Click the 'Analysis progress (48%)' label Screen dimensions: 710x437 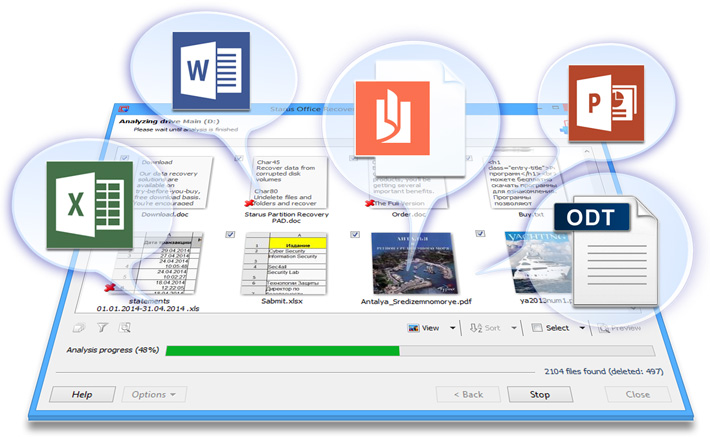point(113,350)
